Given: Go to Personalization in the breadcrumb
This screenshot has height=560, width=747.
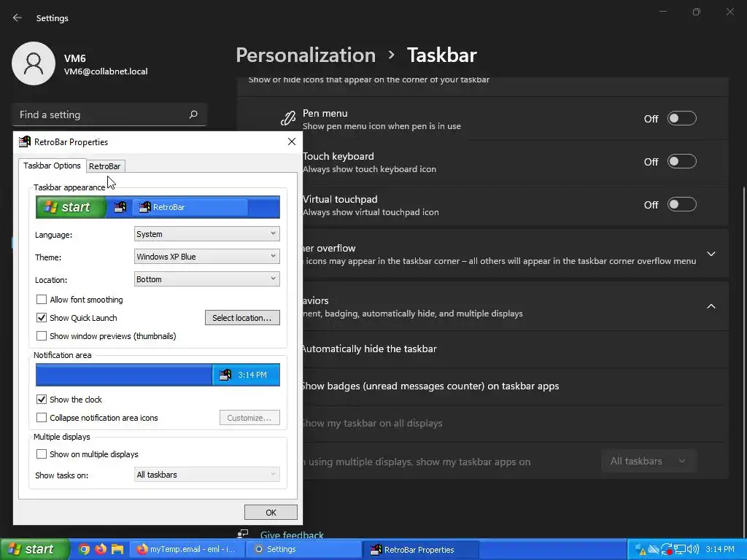Looking at the screenshot, I should [306, 55].
